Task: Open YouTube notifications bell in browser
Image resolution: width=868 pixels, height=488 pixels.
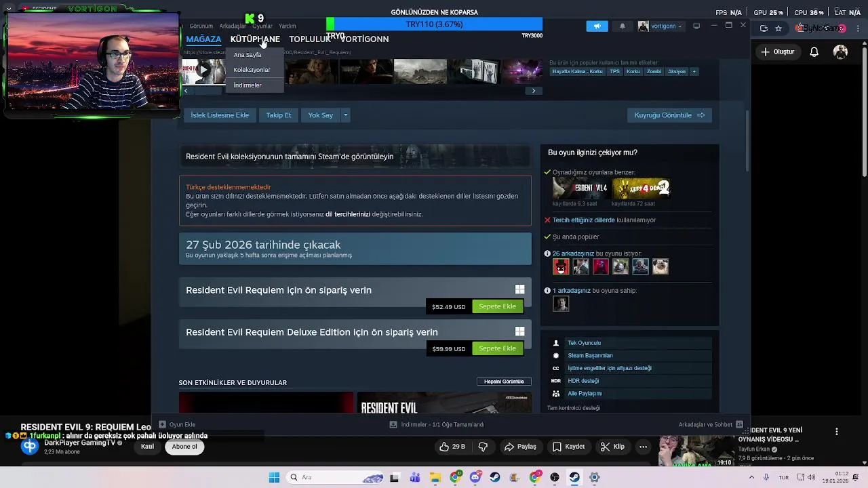Action: tap(814, 52)
